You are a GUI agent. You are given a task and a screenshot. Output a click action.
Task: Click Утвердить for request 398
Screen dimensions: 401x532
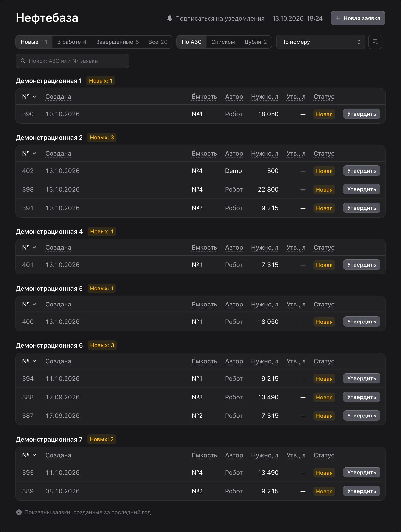361,190
